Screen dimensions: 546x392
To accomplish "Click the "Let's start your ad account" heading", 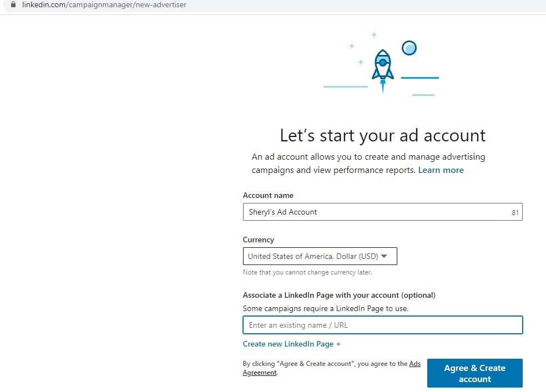I will (x=382, y=135).
